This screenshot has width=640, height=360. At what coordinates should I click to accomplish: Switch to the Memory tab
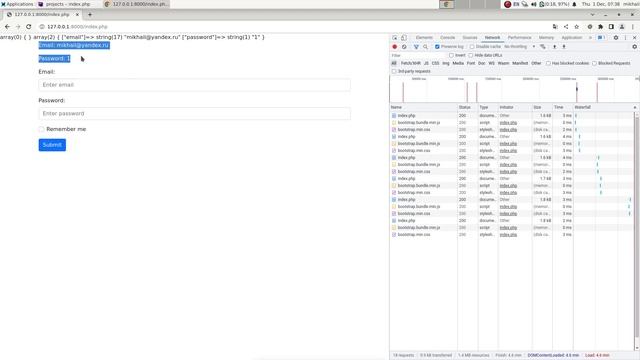coord(546,38)
